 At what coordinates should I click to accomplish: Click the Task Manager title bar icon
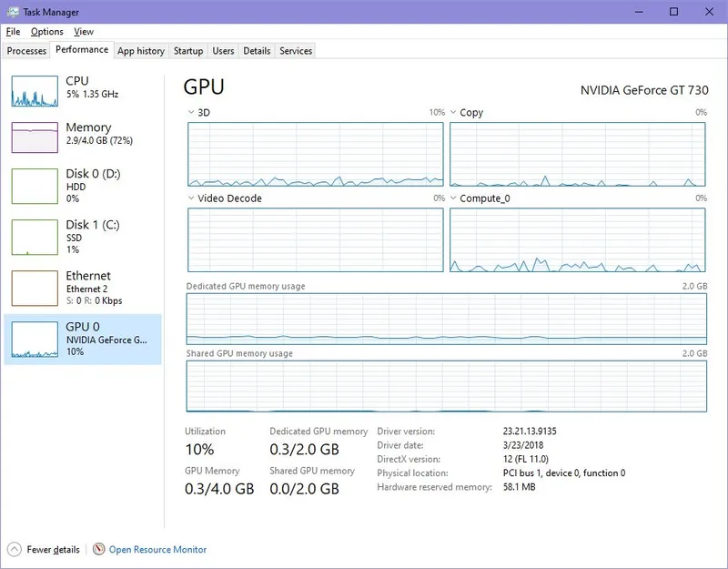[13, 12]
